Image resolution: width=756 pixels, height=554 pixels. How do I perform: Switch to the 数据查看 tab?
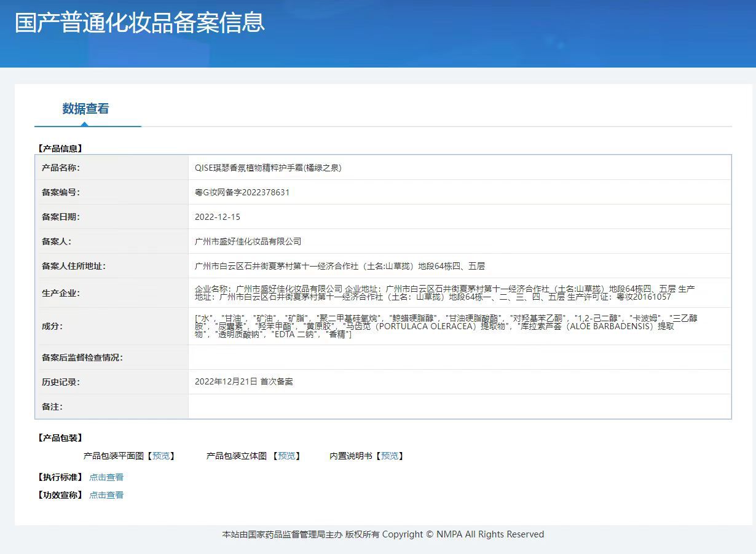[85, 109]
